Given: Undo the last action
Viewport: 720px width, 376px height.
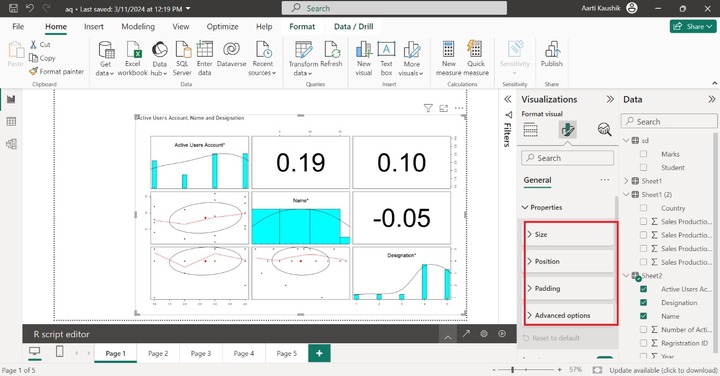Looking at the screenshot, I should [x=30, y=8].
